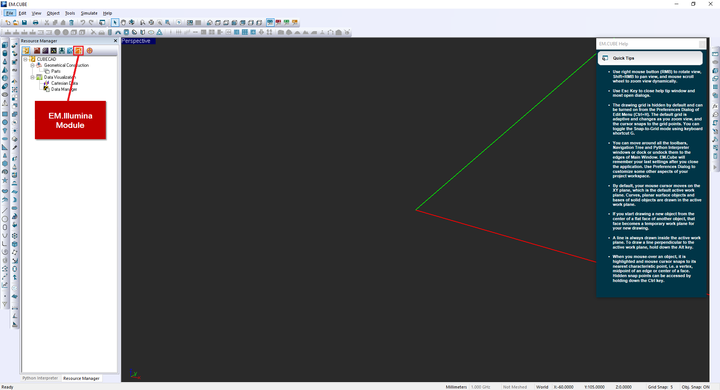Click the Save project toolbar icon

[24, 23]
